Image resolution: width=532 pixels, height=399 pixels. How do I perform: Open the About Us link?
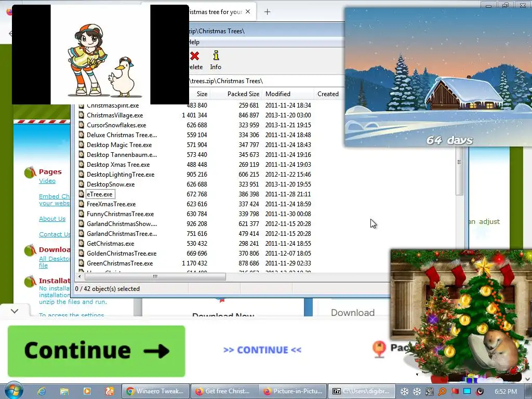52,219
